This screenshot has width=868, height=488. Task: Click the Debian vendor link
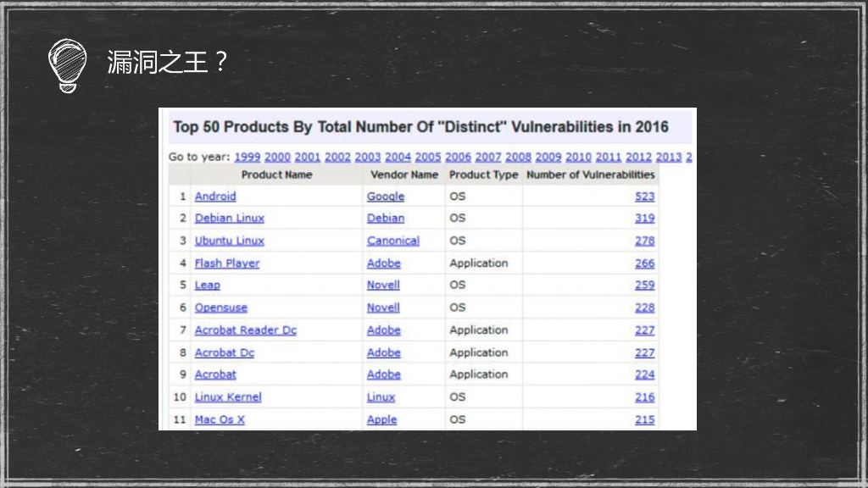[386, 218]
